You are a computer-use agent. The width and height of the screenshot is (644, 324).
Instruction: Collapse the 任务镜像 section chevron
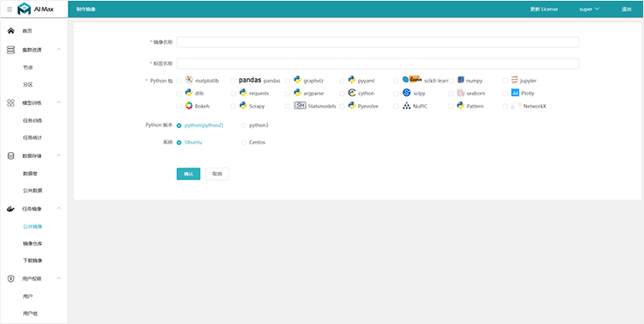point(58,209)
